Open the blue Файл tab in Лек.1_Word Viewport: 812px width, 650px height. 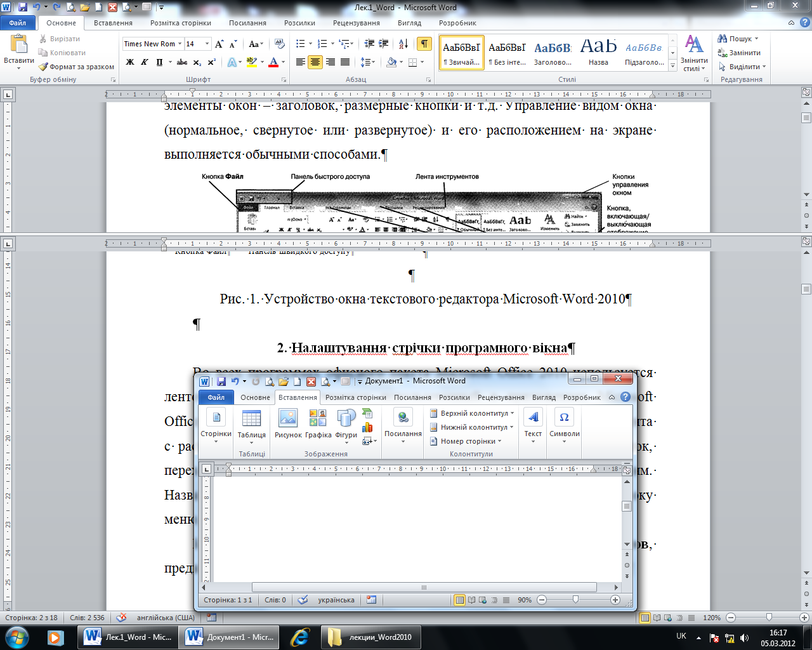coord(18,23)
